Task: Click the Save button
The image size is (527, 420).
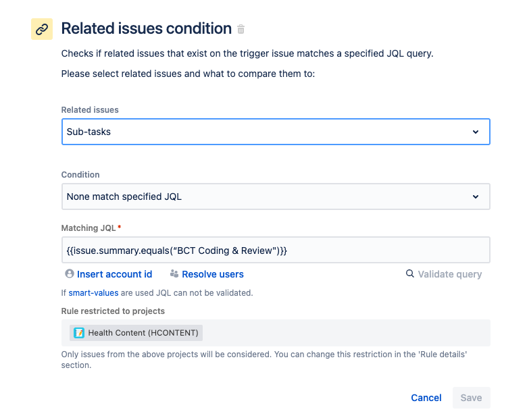Action: click(471, 398)
